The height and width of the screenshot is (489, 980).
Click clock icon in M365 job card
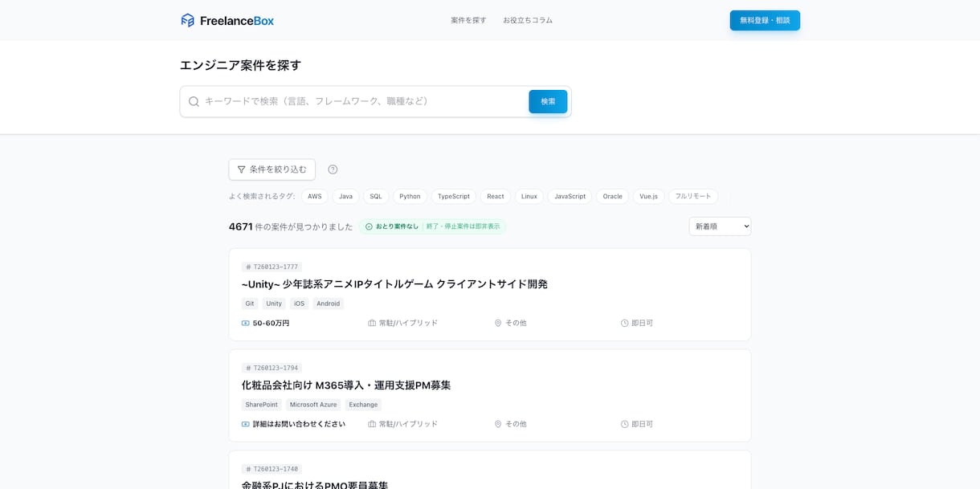pos(625,424)
